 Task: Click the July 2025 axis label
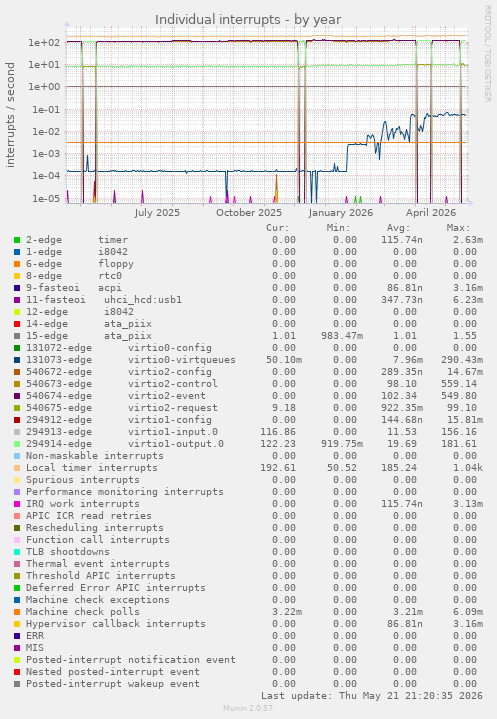pos(157,213)
